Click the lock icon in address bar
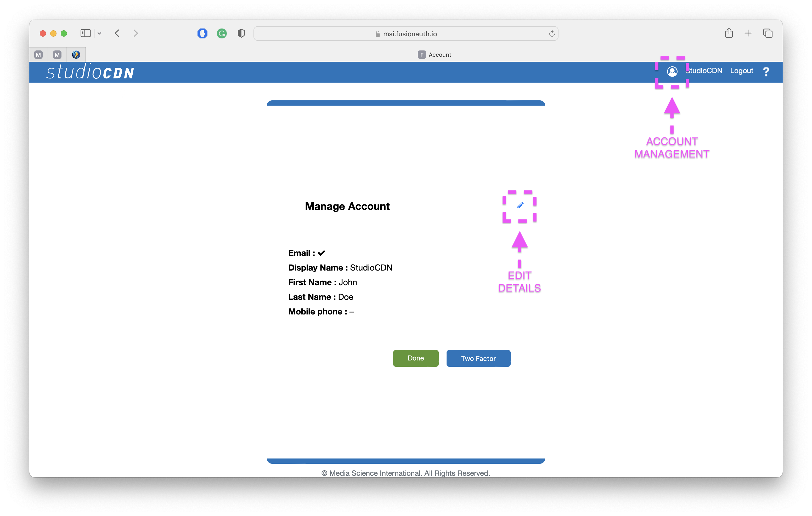 point(377,34)
